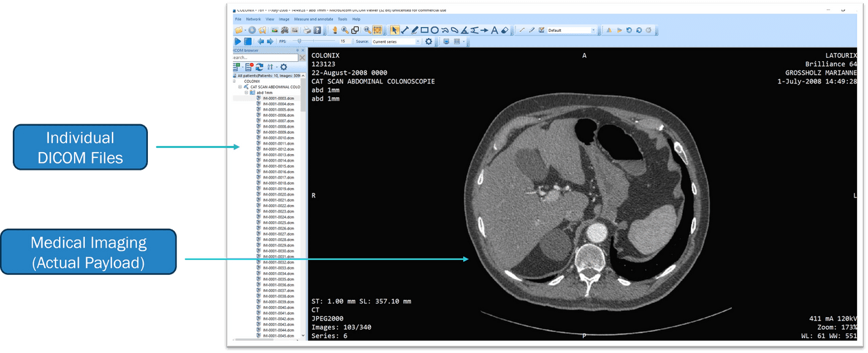868x353 pixels.
Task: Select file IM-0001-0031.dcm
Action: (278, 257)
